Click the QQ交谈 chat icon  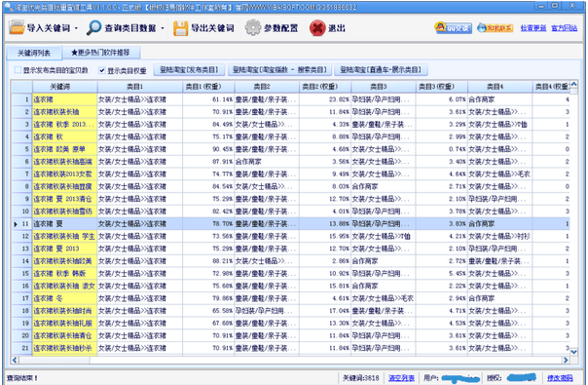point(453,28)
